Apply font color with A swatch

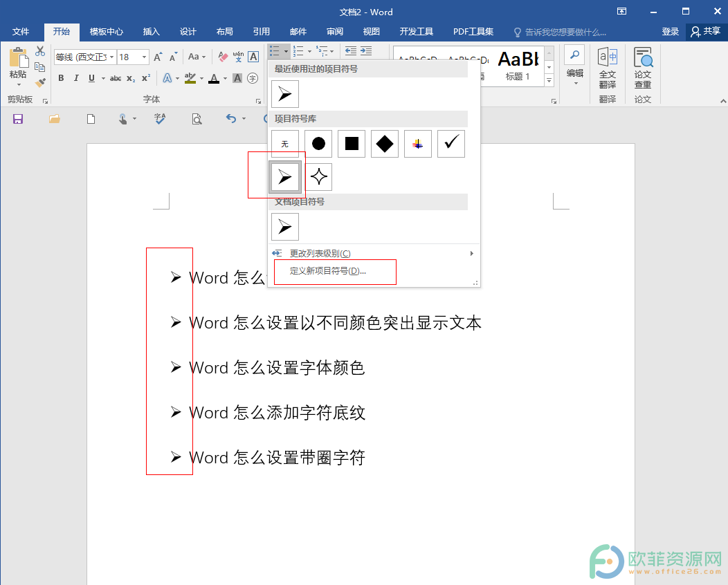click(214, 78)
